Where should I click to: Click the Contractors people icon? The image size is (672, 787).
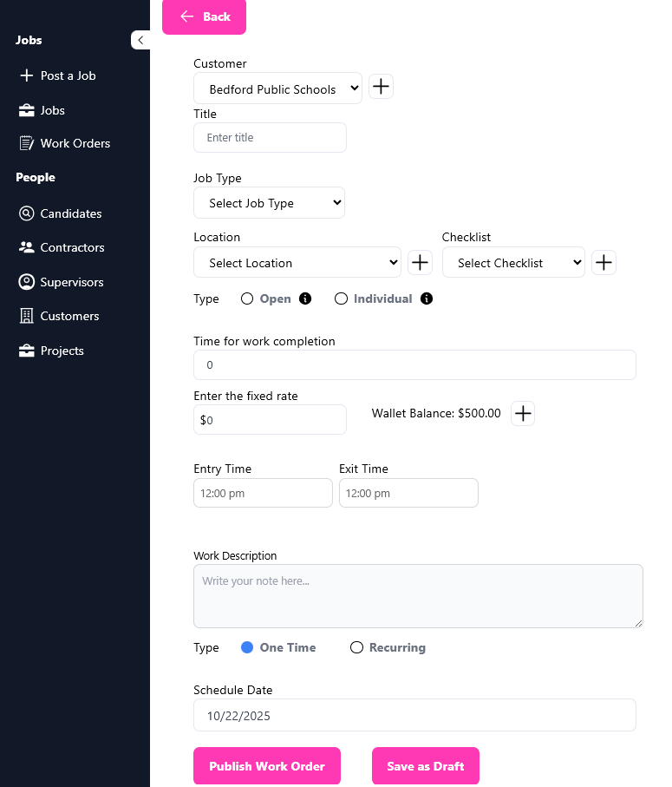point(27,247)
